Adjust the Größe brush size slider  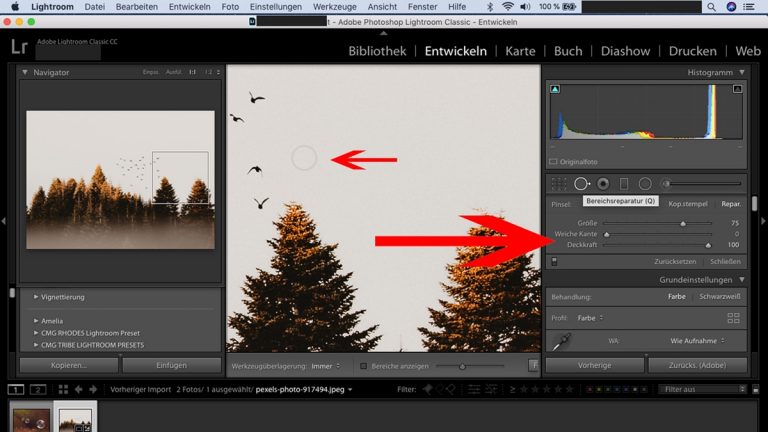click(683, 223)
